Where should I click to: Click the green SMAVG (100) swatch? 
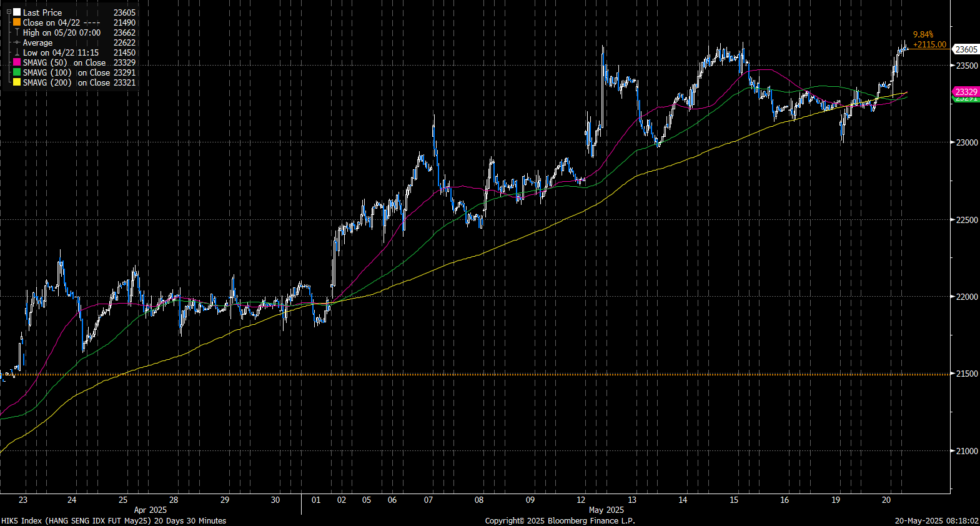coord(17,72)
